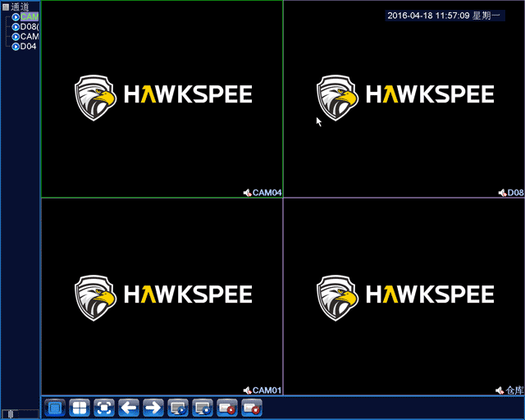This screenshot has height=420, width=525.
Task: Select the D08 video pane
Action: [x=404, y=99]
